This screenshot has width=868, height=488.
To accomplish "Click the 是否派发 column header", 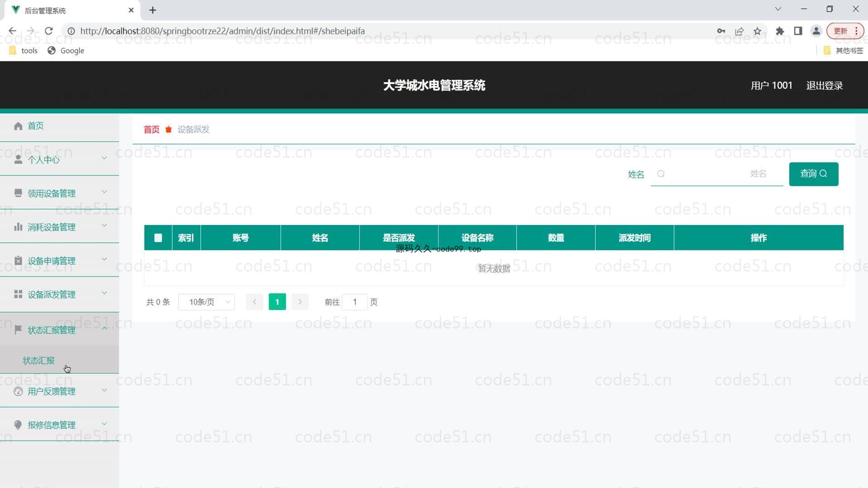I will pos(399,238).
